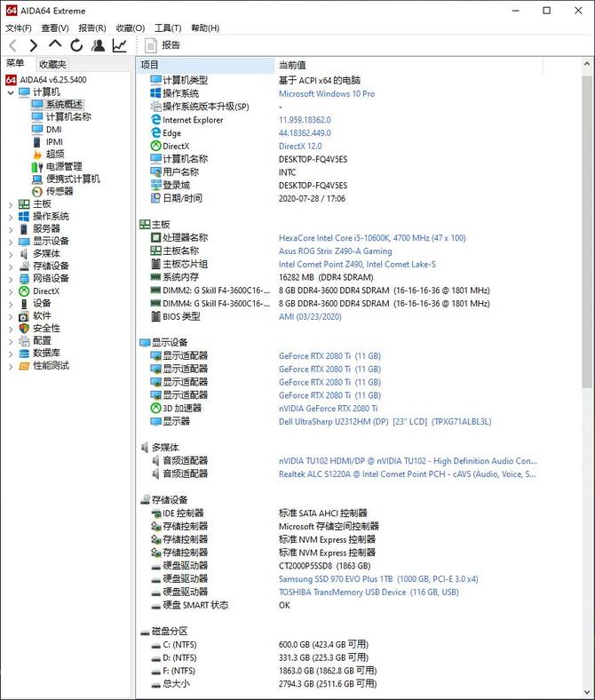This screenshot has width=595, height=700.
Task: Refresh the report with the refresh icon
Action: click(x=76, y=45)
